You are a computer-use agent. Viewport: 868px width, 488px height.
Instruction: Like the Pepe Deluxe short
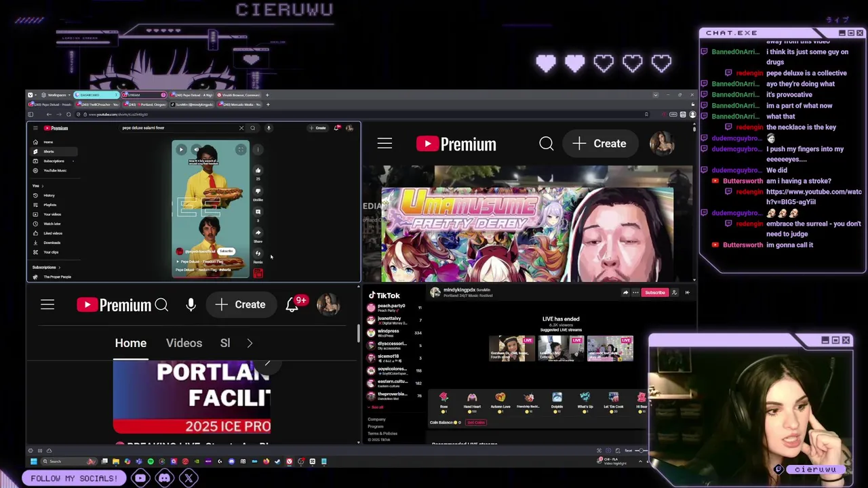coord(258,170)
